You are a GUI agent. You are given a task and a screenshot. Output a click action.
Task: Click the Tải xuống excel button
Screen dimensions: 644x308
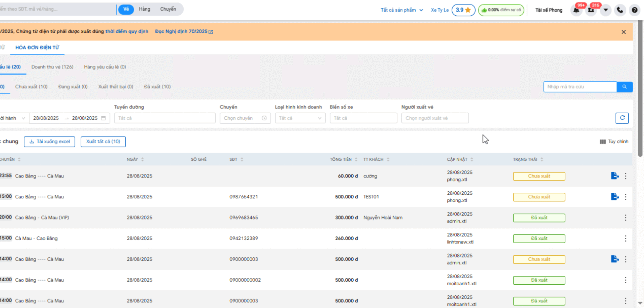click(49, 141)
